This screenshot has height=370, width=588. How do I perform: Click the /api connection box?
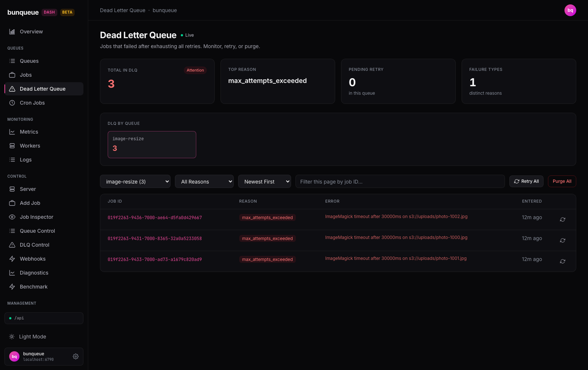(x=44, y=318)
